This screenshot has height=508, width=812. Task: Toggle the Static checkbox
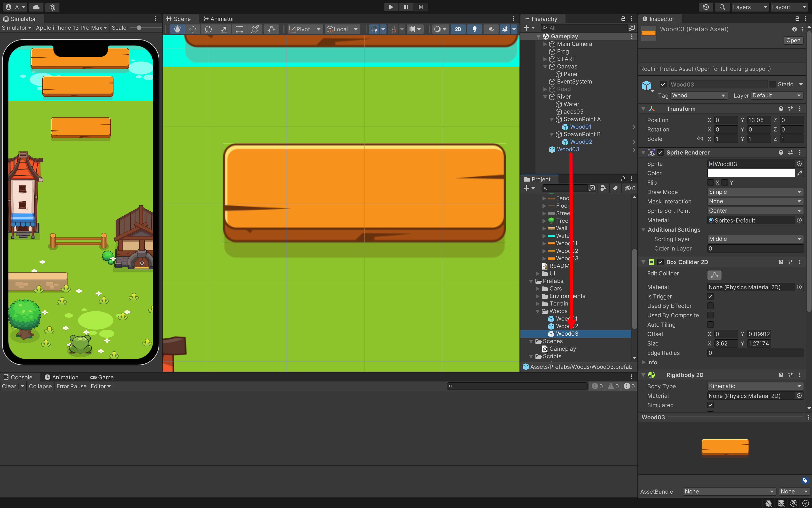pyautogui.click(x=773, y=84)
